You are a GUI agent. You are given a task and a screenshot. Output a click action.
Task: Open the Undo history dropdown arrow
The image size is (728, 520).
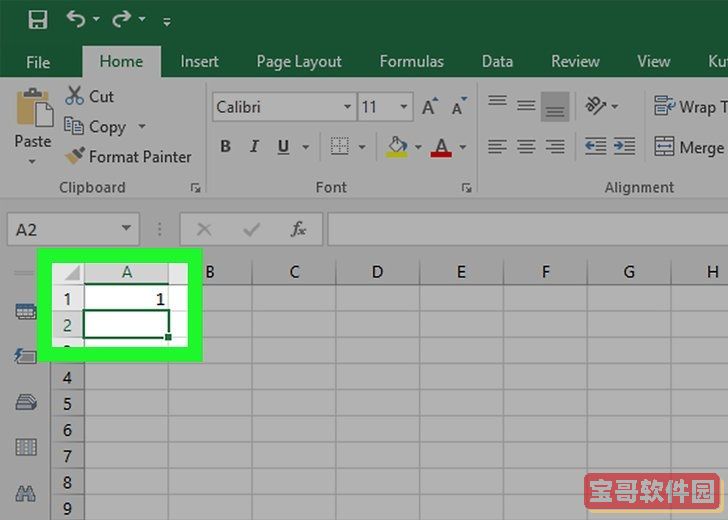pyautogui.click(x=96, y=19)
